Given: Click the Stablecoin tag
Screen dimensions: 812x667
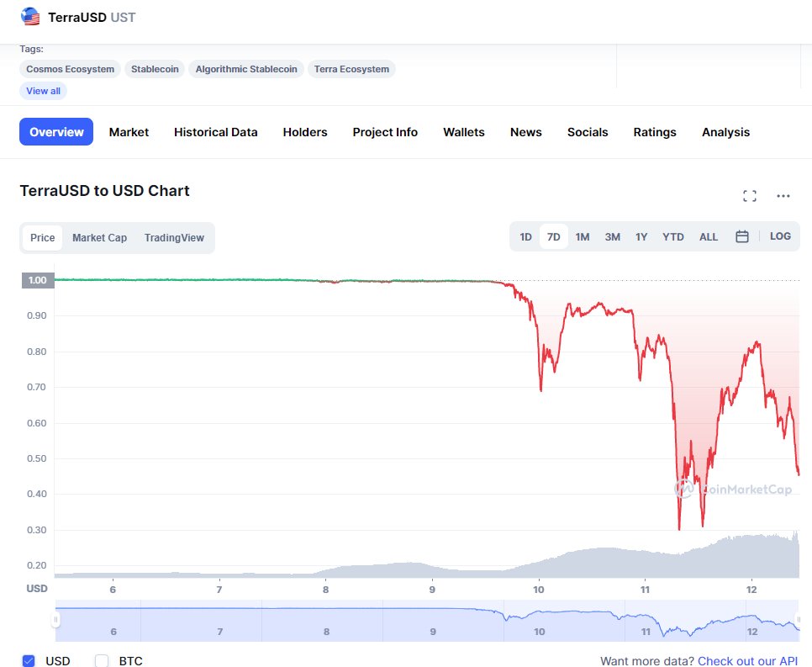Looking at the screenshot, I should (x=155, y=69).
